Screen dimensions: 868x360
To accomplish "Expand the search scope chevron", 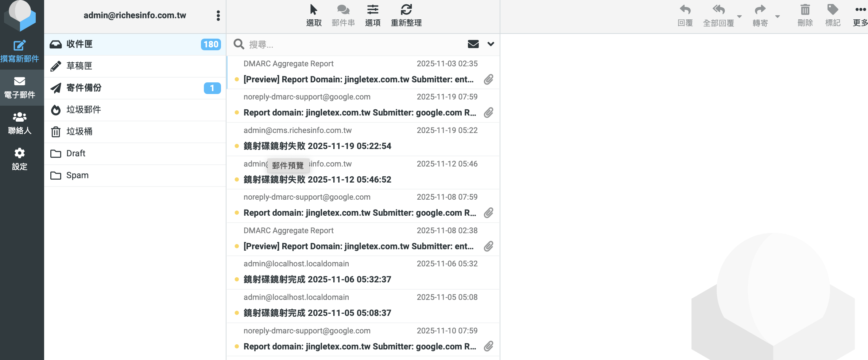I will point(491,44).
